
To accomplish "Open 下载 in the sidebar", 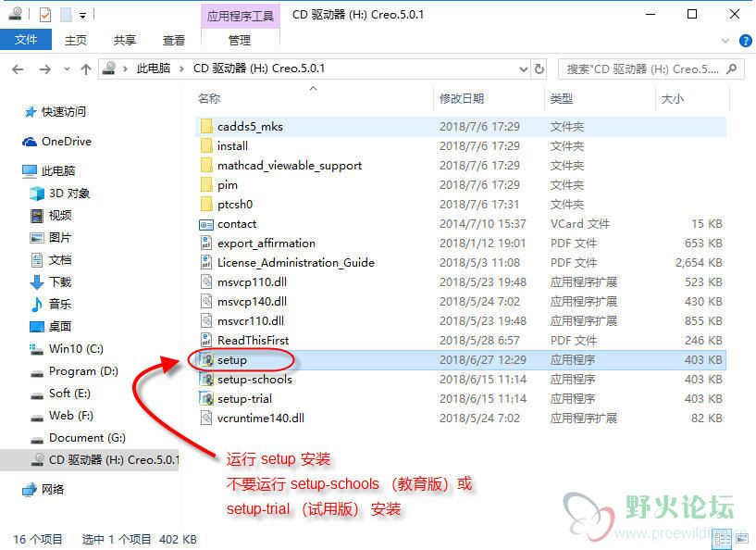I will click(60, 281).
